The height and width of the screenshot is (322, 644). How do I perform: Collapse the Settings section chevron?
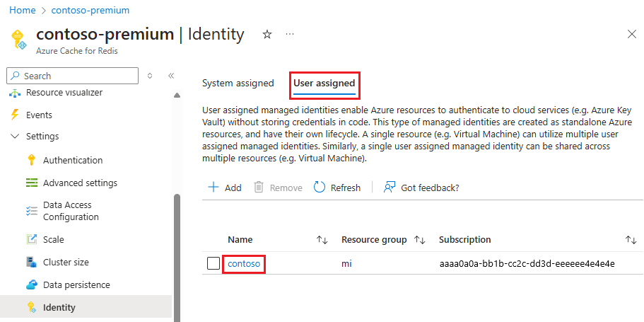pos(15,136)
